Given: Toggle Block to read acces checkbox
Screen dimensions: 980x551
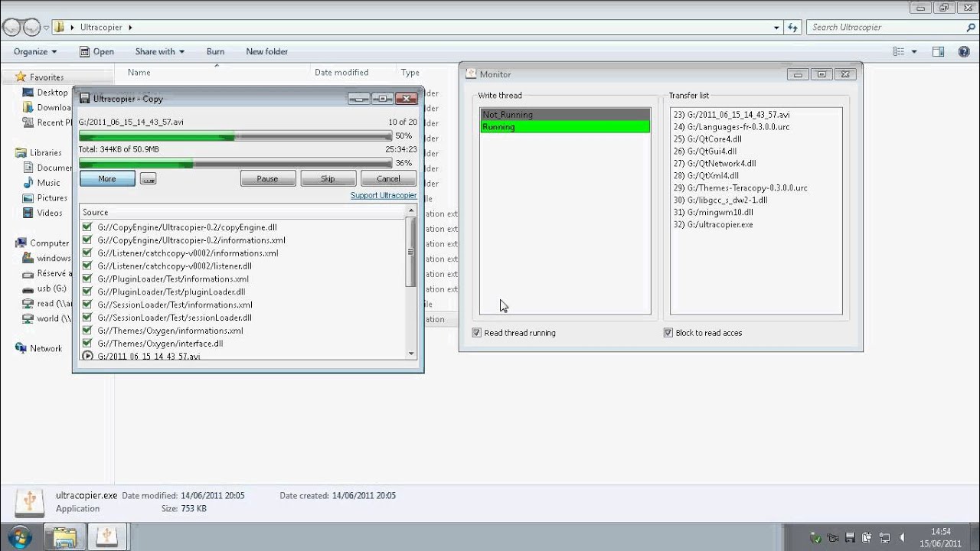Looking at the screenshot, I should tap(668, 333).
